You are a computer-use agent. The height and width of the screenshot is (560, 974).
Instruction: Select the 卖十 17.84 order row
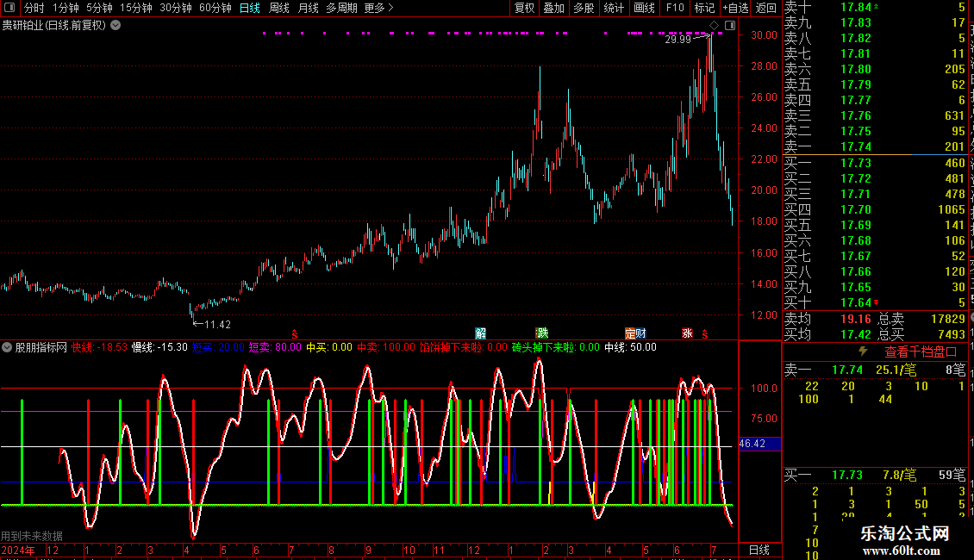point(875,7)
